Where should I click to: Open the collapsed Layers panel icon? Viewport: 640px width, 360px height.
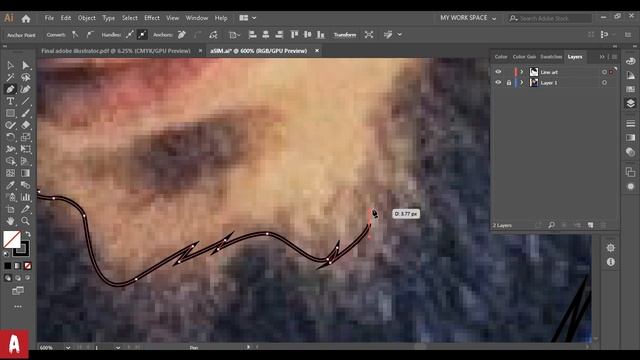coord(630,103)
